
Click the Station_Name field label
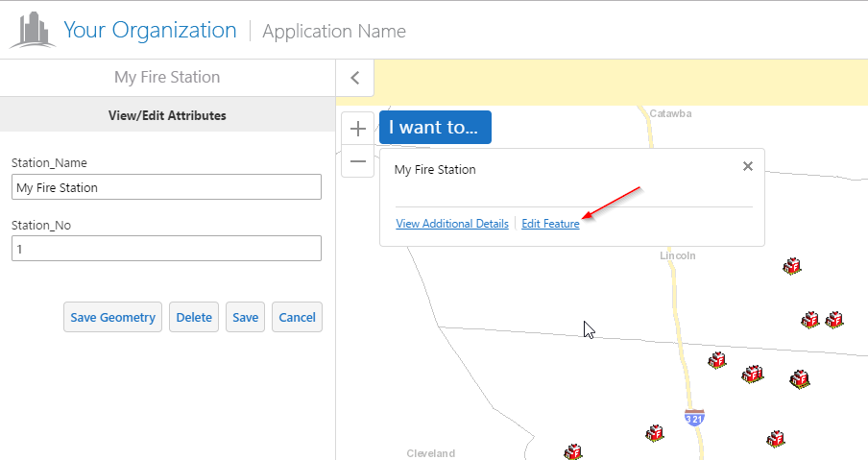(49, 162)
